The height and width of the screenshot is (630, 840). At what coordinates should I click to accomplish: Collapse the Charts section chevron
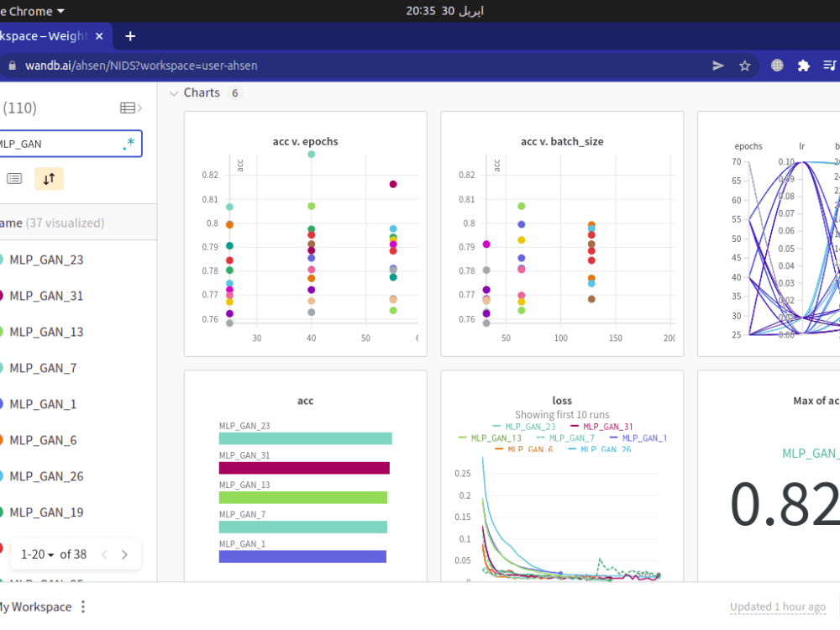(174, 92)
